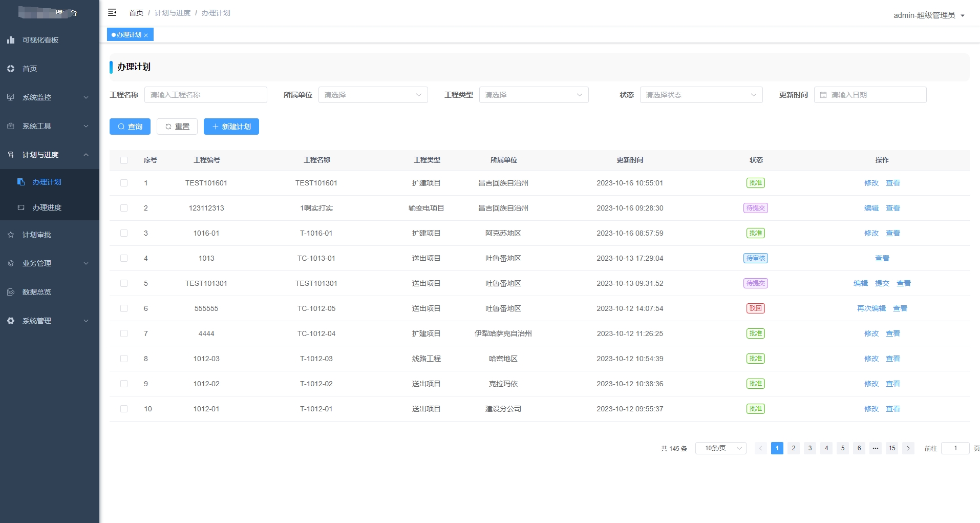The image size is (980, 523).
Task: Click 查看 for row 1013
Action: tap(882, 258)
